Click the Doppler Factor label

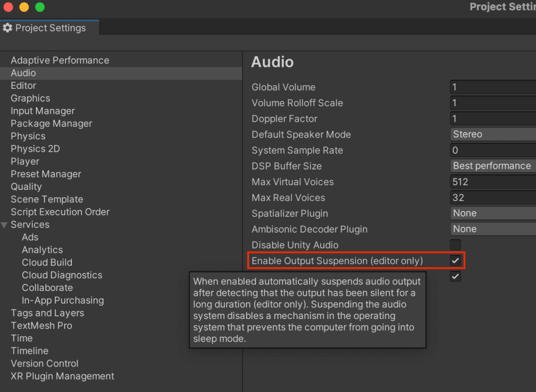point(284,119)
